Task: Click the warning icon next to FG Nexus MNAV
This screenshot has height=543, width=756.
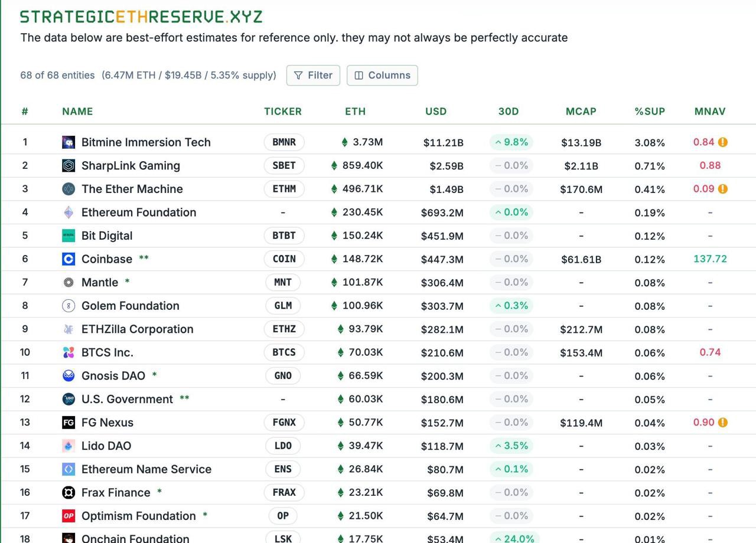Action: pyautogui.click(x=723, y=423)
